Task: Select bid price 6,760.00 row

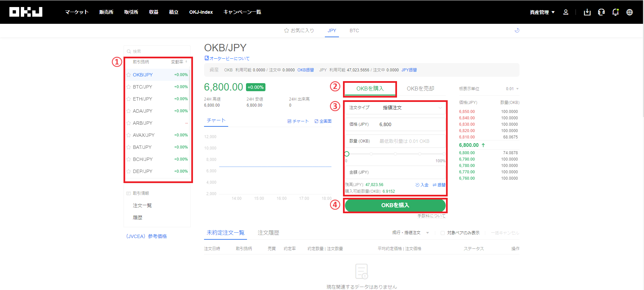Action: 489,178
